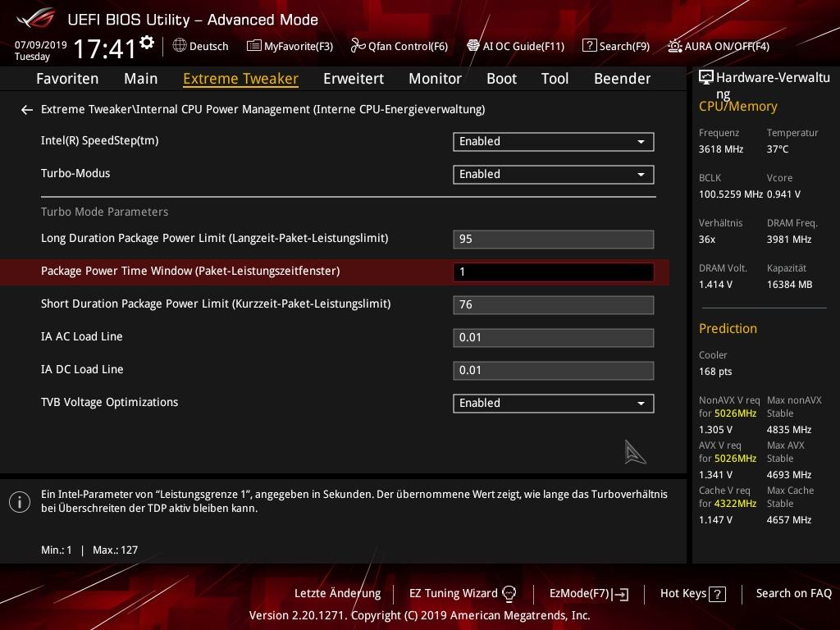Click the IA DC Load Line label

click(82, 370)
